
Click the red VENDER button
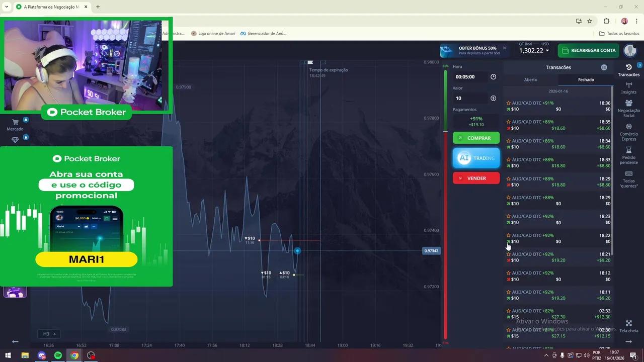point(476,178)
